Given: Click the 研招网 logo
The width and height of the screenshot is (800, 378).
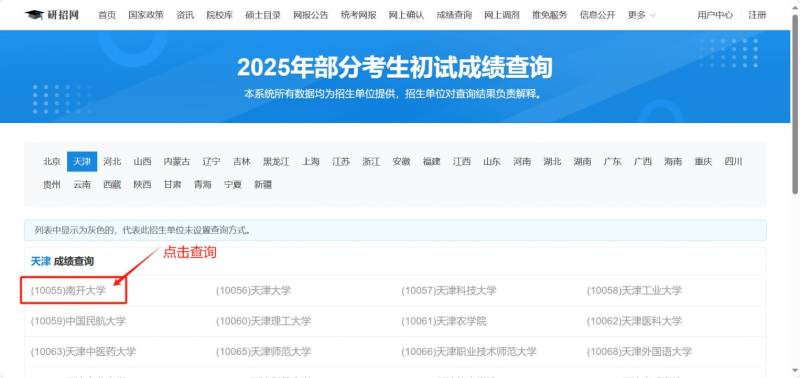Looking at the screenshot, I should (52, 15).
